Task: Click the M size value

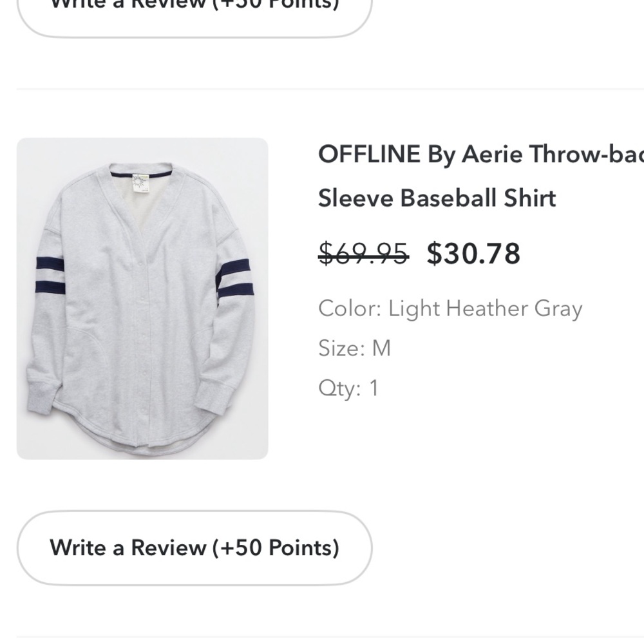Action: coord(380,348)
